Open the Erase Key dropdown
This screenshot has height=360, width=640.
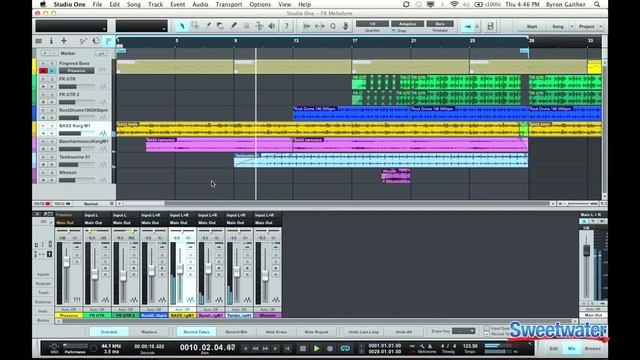463,331
